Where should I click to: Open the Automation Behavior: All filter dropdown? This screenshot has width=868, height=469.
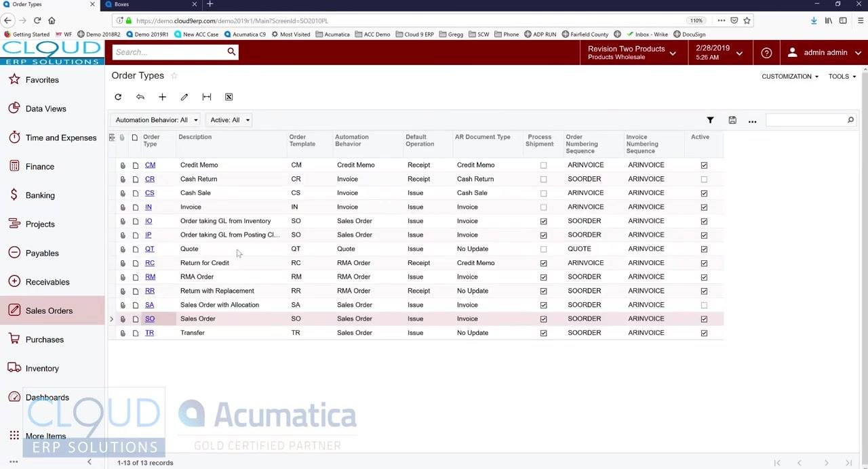tap(156, 120)
